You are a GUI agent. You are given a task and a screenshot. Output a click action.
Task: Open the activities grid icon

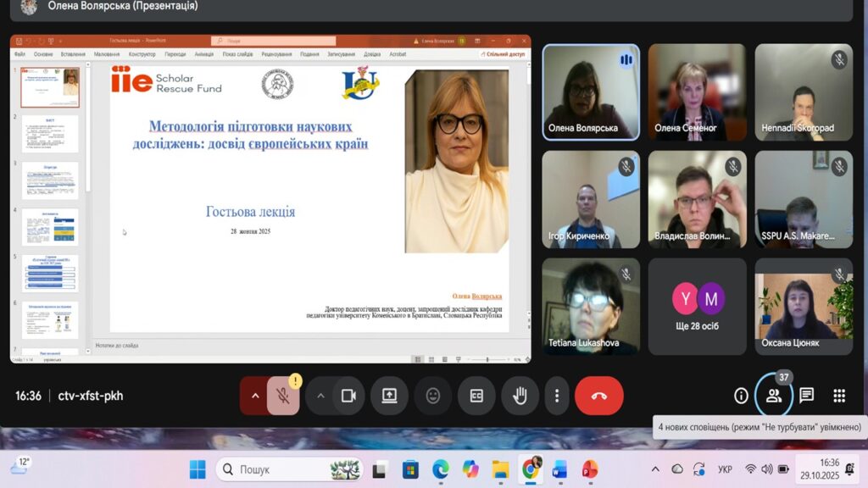pyautogui.click(x=839, y=396)
